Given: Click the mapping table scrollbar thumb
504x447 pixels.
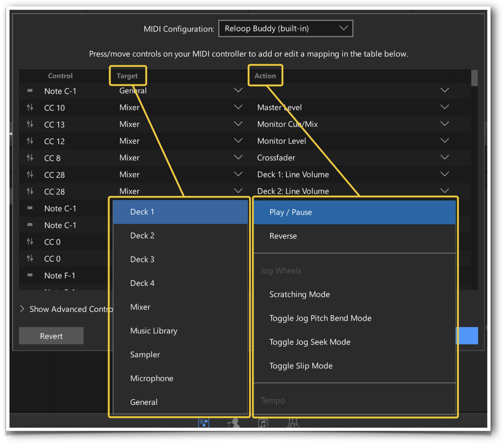Looking at the screenshot, I should coord(474,78).
